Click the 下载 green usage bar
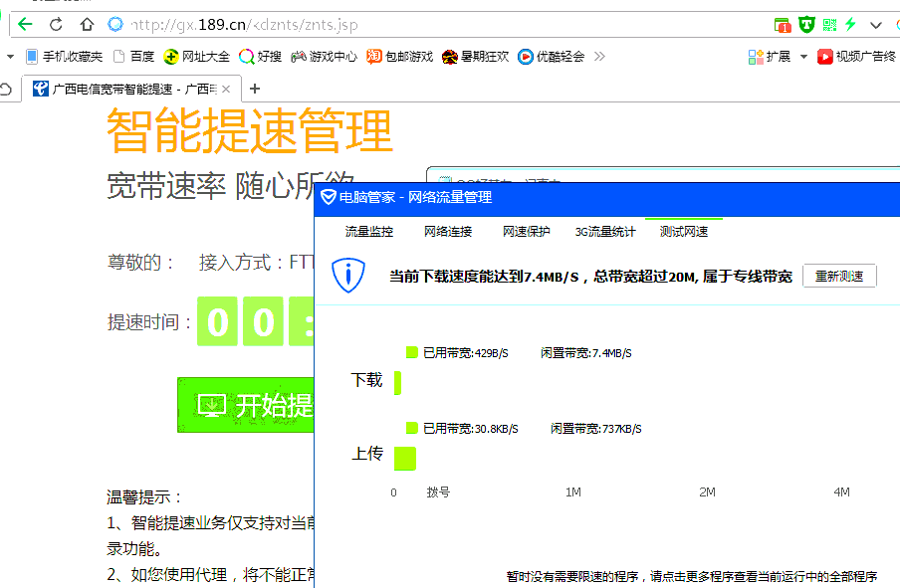The height and width of the screenshot is (588, 900). (x=397, y=383)
